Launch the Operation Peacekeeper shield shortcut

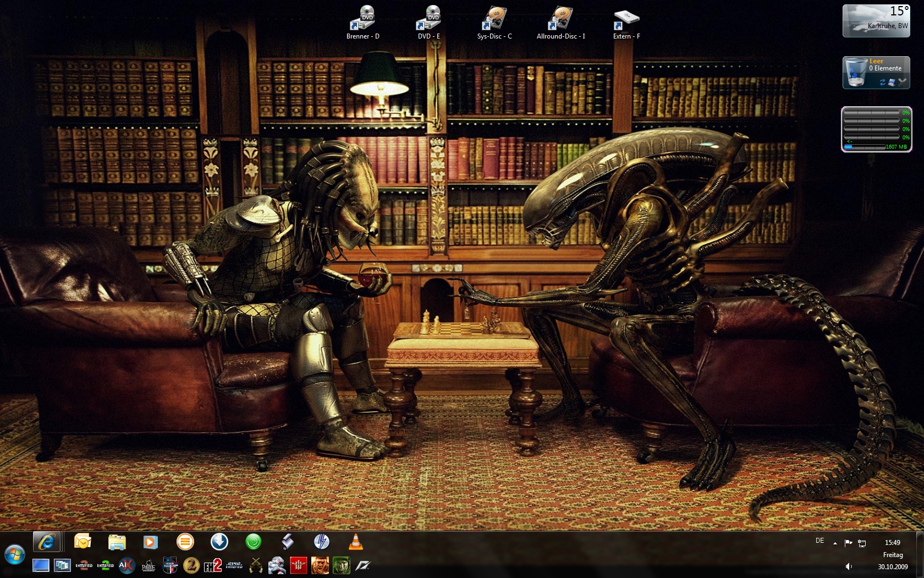click(x=170, y=565)
